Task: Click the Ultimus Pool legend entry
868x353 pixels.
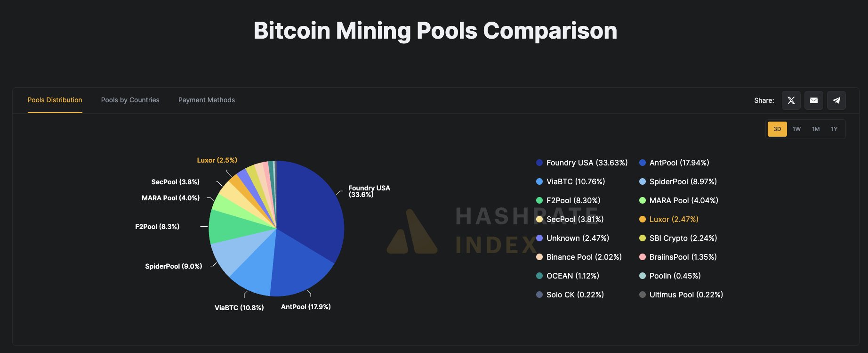Action: [x=682, y=295]
